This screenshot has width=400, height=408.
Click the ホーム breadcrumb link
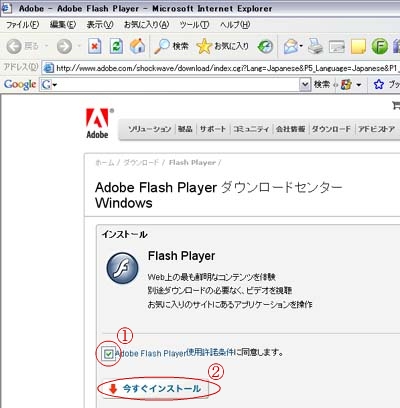pos(105,163)
